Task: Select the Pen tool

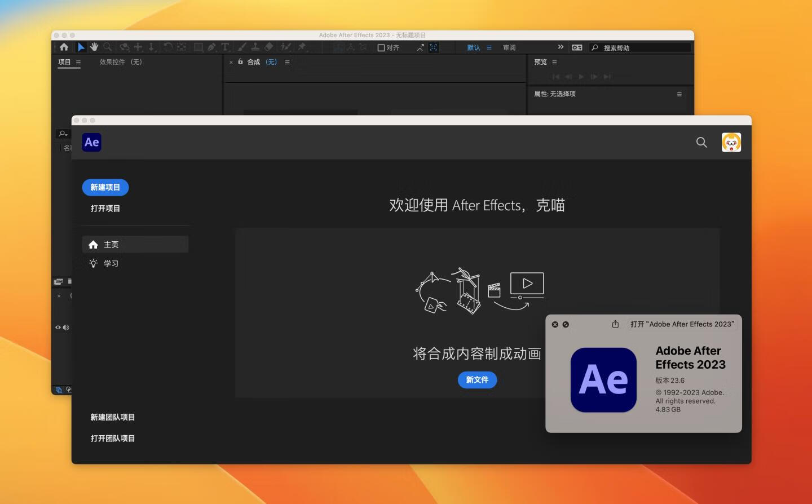Action: (211, 47)
